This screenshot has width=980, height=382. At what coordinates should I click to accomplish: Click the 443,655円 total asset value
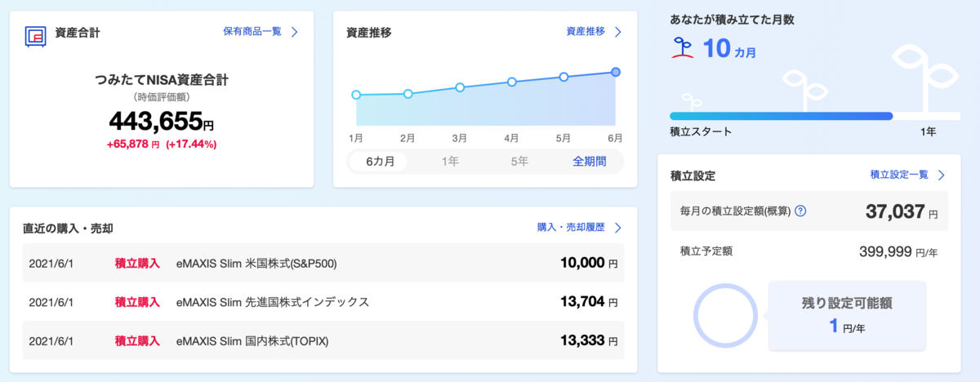click(162, 121)
